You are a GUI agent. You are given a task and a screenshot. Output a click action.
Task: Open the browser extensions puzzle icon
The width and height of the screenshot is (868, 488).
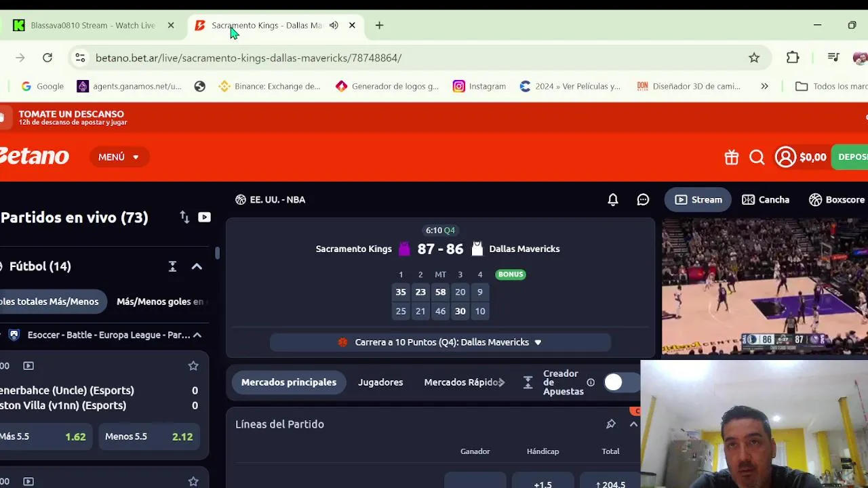point(793,58)
